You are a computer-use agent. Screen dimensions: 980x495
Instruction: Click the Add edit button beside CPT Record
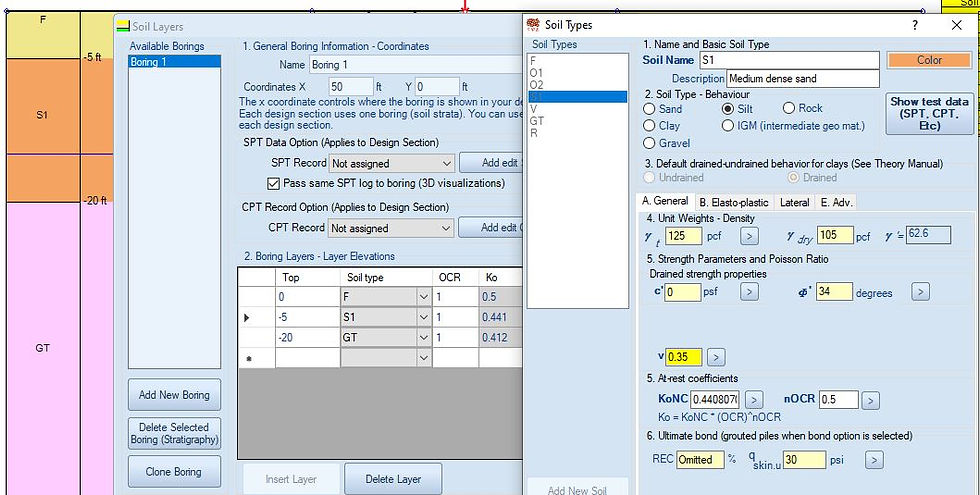pos(491,228)
